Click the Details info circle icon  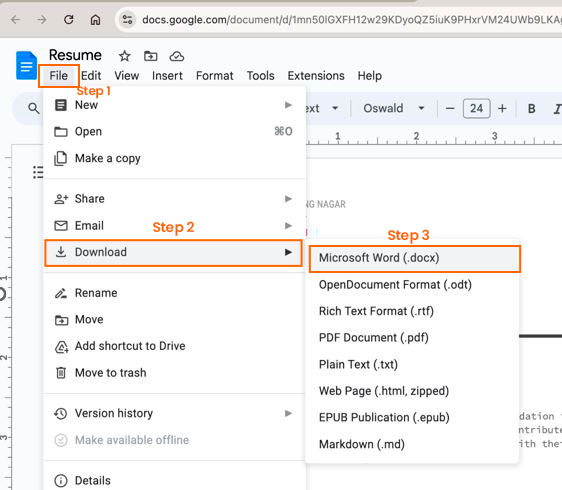(x=61, y=480)
